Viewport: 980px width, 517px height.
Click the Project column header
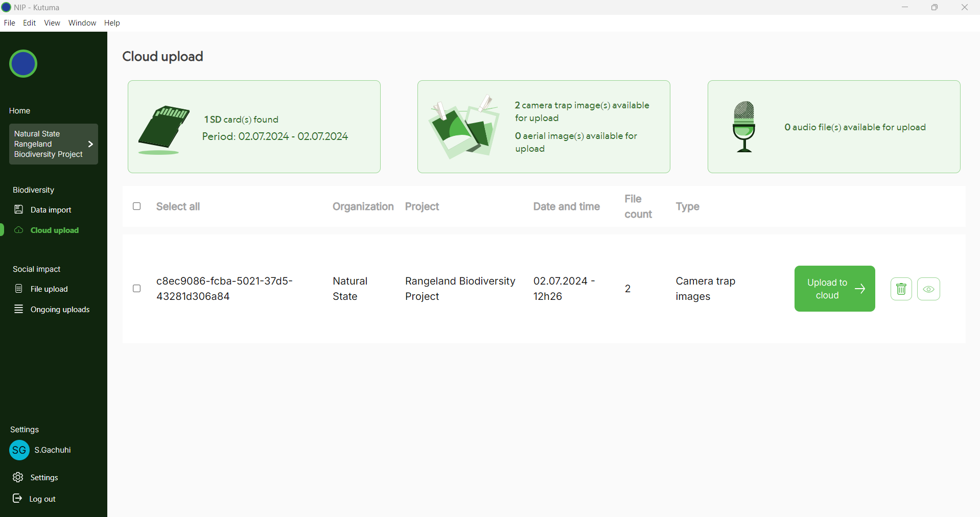click(422, 206)
